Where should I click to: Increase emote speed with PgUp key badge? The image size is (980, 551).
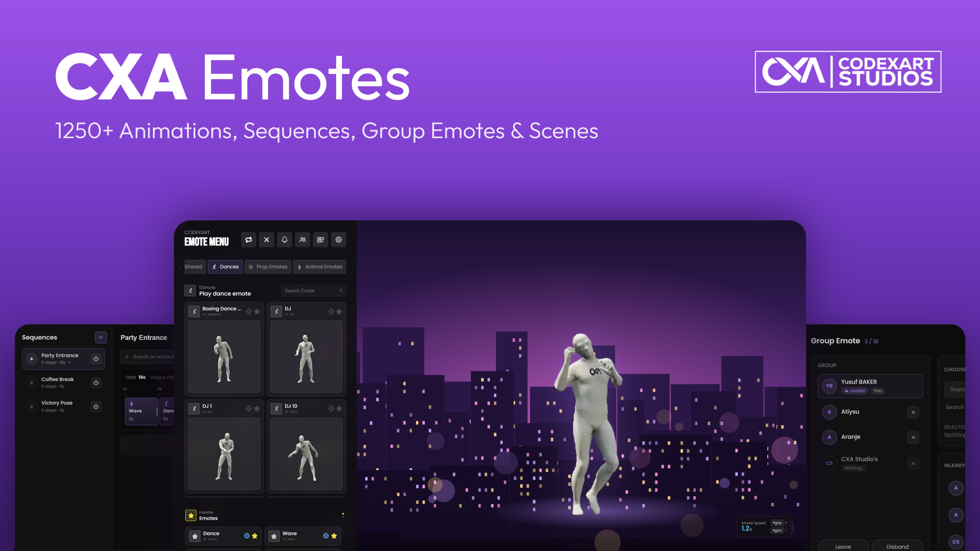point(777,523)
